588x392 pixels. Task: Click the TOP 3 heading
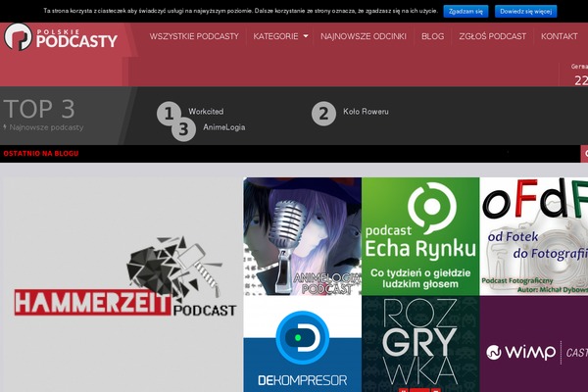pos(39,109)
